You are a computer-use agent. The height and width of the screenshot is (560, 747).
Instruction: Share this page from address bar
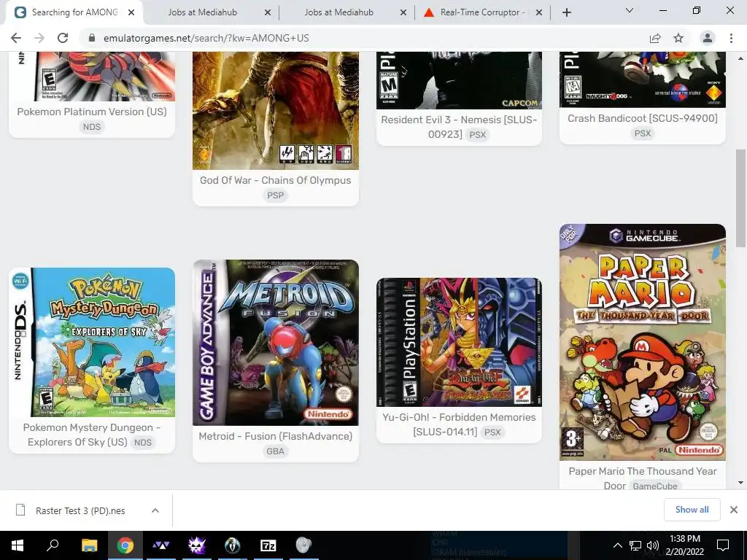pyautogui.click(x=655, y=38)
